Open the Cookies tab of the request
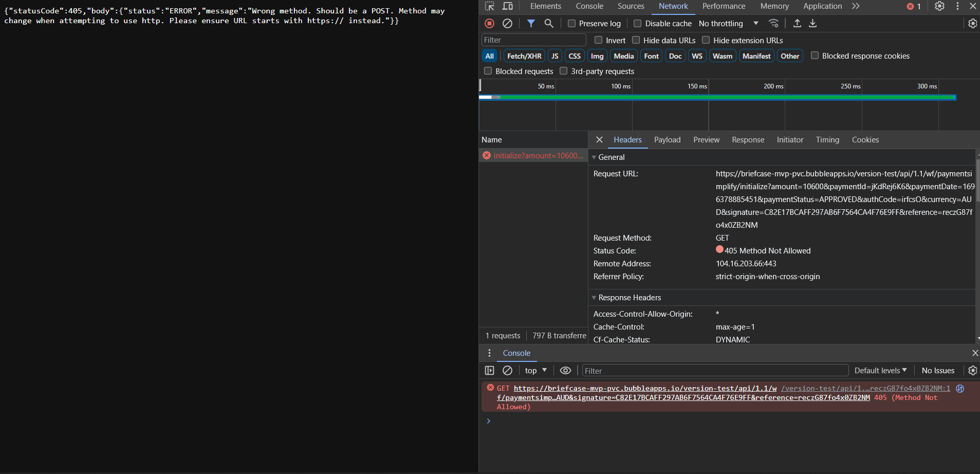This screenshot has width=980, height=474. tap(865, 140)
